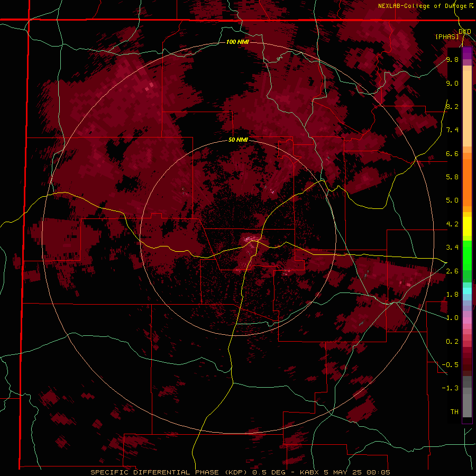Click the [PHAS] legend heading
The width and height of the screenshot is (476, 476).
point(447,36)
